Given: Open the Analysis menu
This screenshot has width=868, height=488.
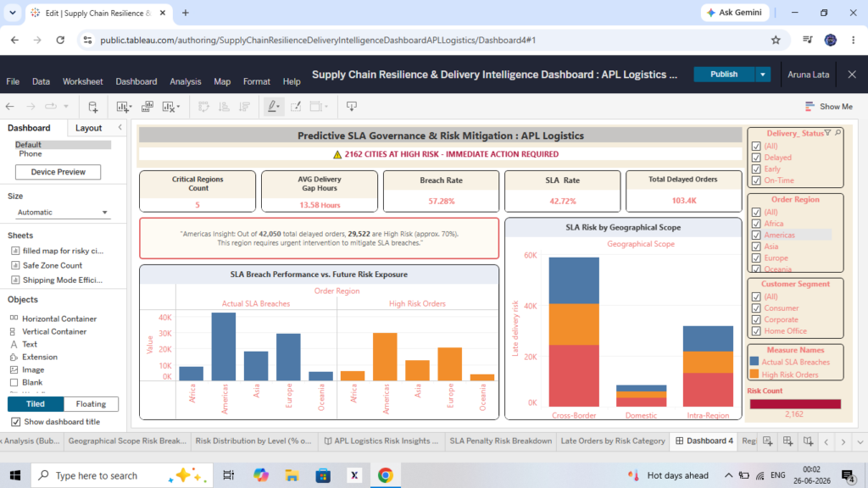Looking at the screenshot, I should [x=186, y=81].
